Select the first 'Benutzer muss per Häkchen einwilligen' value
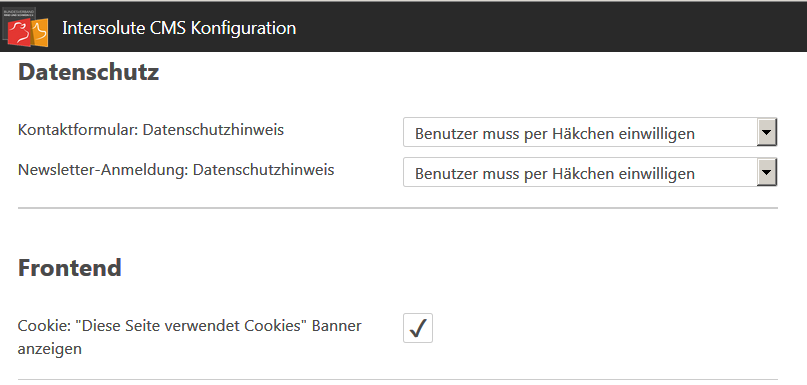Image resolution: width=807 pixels, height=385 pixels. (555, 134)
